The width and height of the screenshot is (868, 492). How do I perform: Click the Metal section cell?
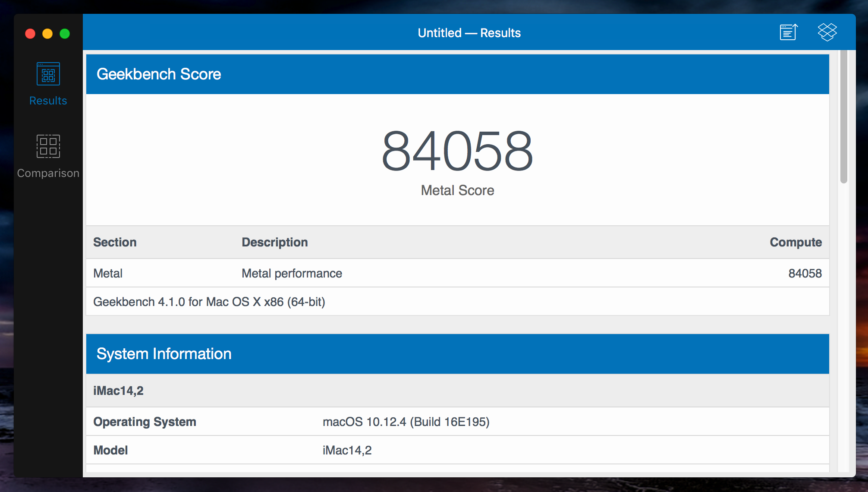108,273
